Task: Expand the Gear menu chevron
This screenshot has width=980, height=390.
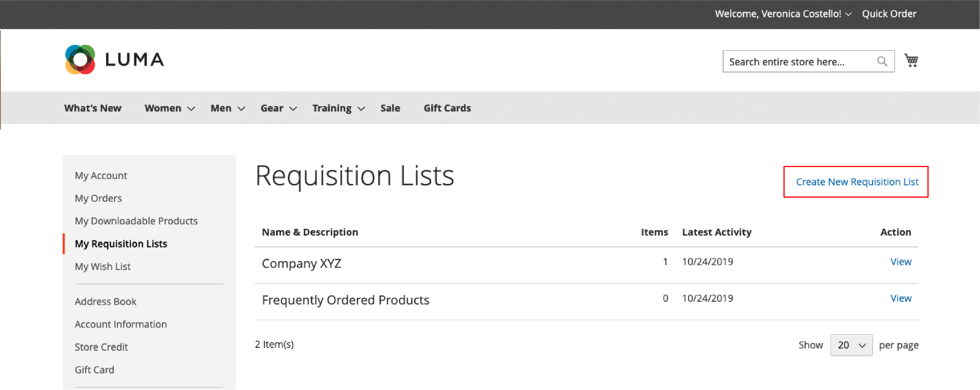Action: (x=293, y=109)
